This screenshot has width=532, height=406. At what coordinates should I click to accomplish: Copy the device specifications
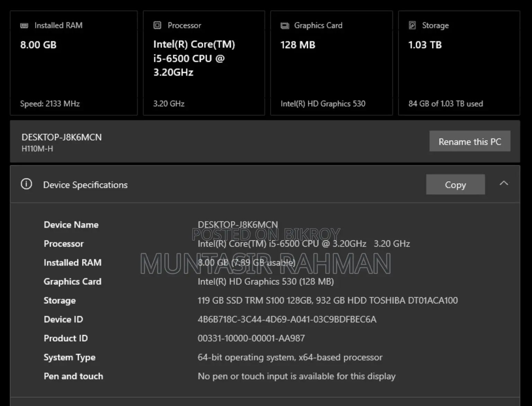[455, 185]
